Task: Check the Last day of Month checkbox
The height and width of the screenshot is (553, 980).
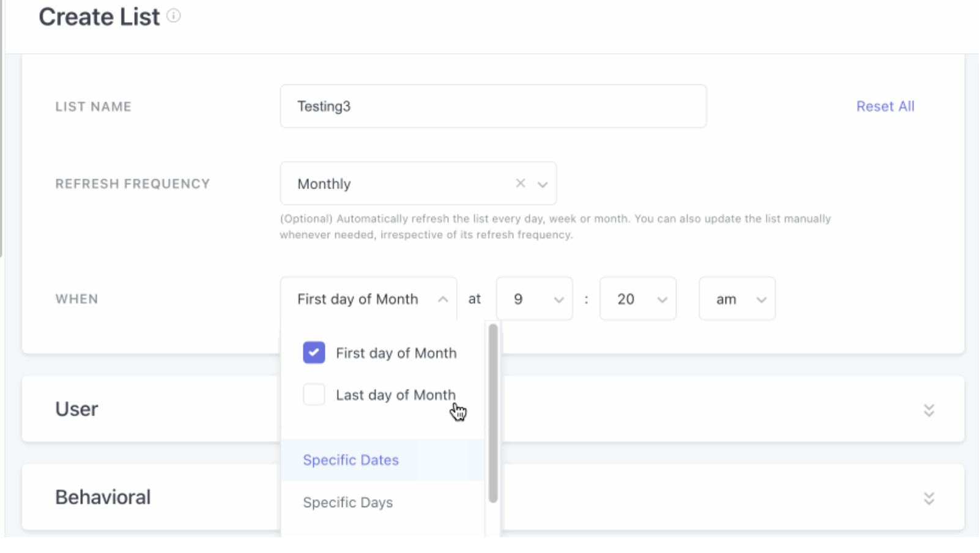Action: pyautogui.click(x=314, y=395)
